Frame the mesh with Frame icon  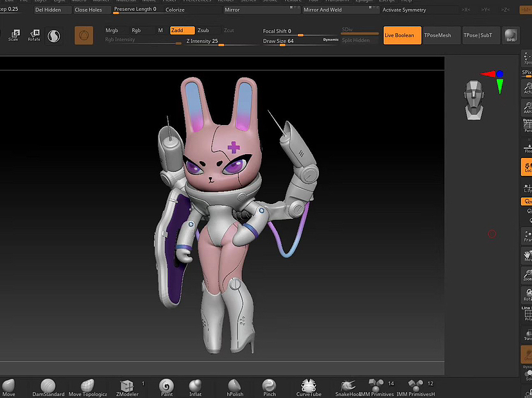point(527,236)
